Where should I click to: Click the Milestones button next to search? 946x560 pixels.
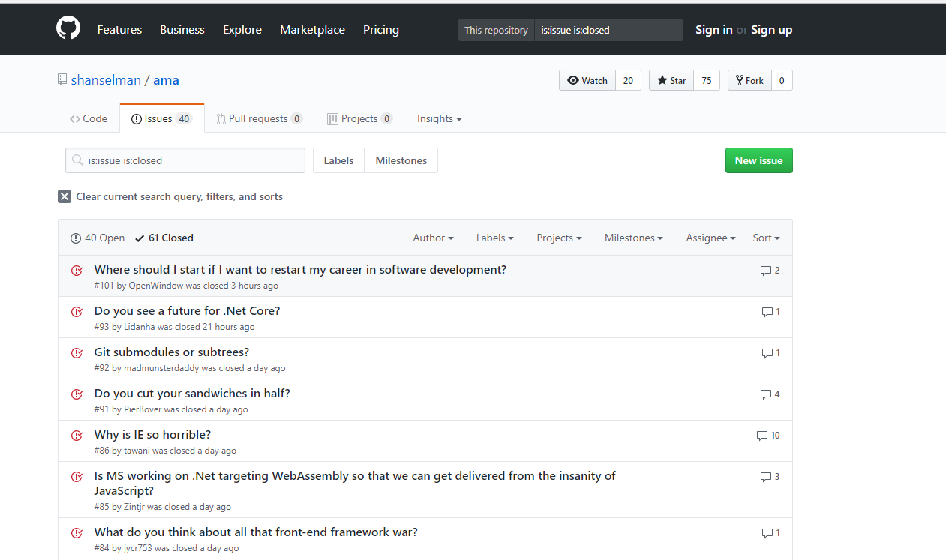pyautogui.click(x=401, y=160)
